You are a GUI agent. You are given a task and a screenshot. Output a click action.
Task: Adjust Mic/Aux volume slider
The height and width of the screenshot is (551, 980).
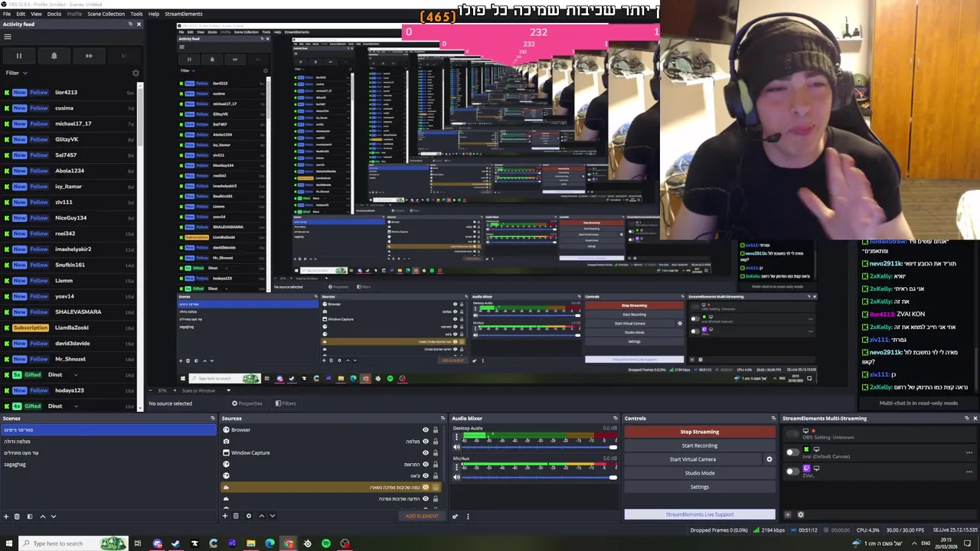(x=538, y=478)
